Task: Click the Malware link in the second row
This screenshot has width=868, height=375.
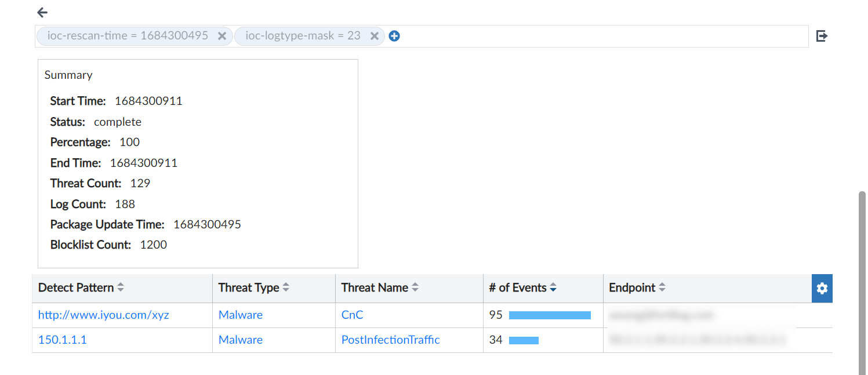Action: tap(240, 340)
